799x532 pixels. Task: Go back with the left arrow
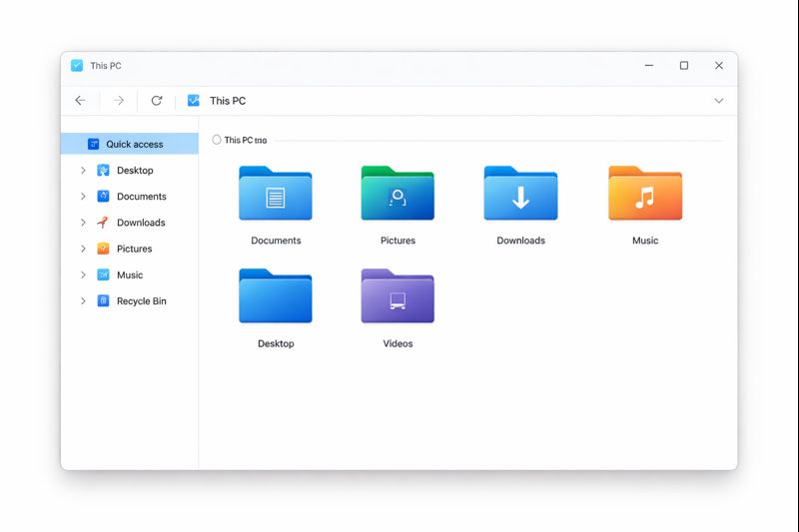(80, 100)
